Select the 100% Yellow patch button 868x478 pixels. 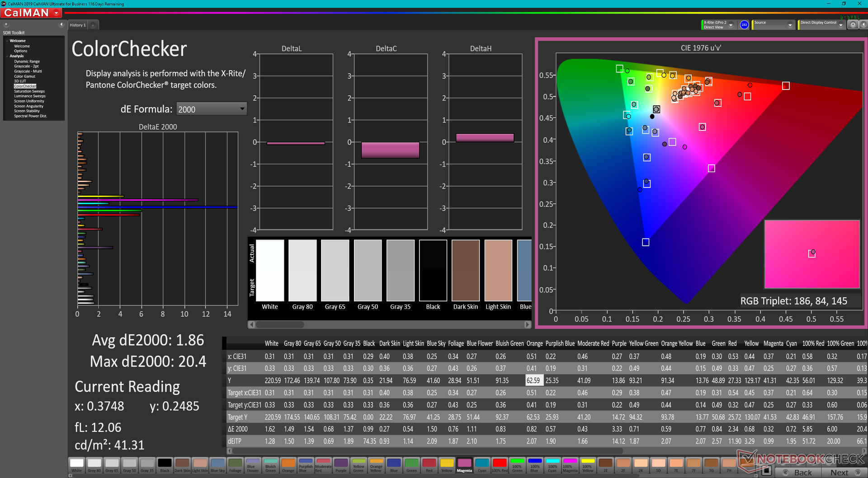point(588,465)
